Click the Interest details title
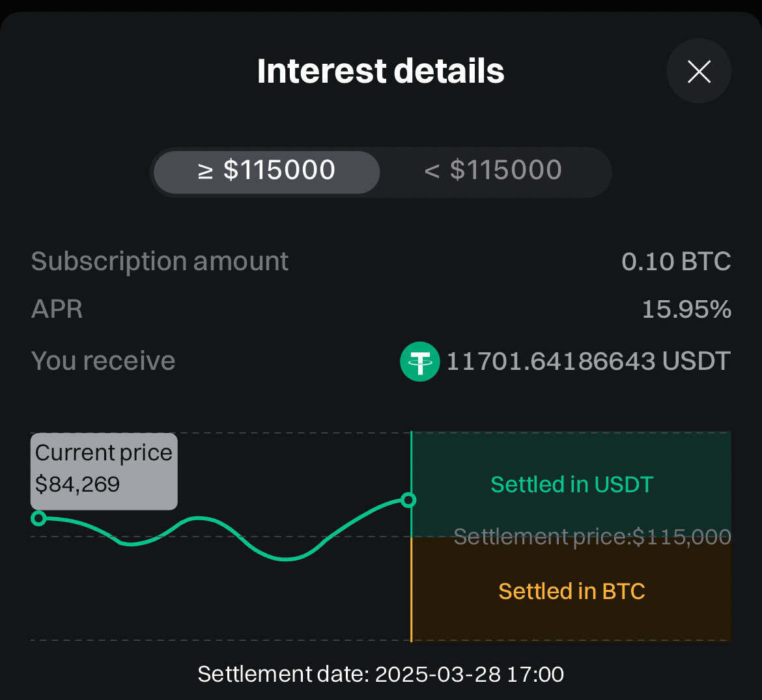The image size is (762, 700). coord(380,71)
